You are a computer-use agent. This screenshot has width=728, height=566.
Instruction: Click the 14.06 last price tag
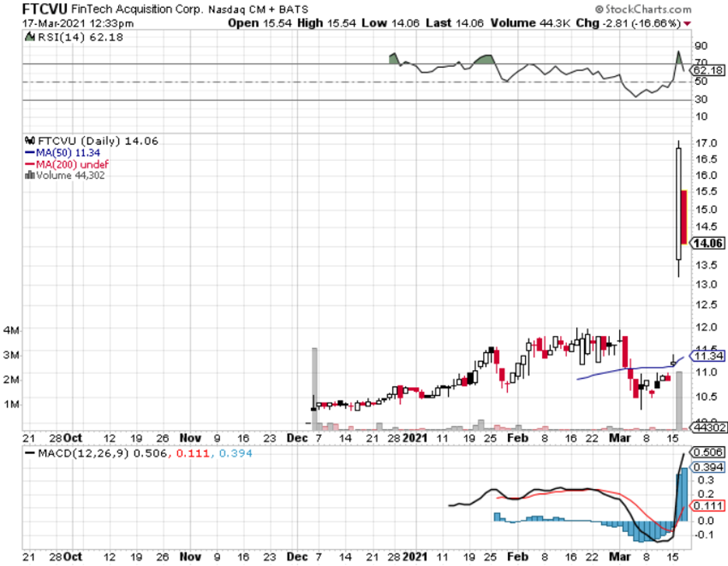coord(708,243)
